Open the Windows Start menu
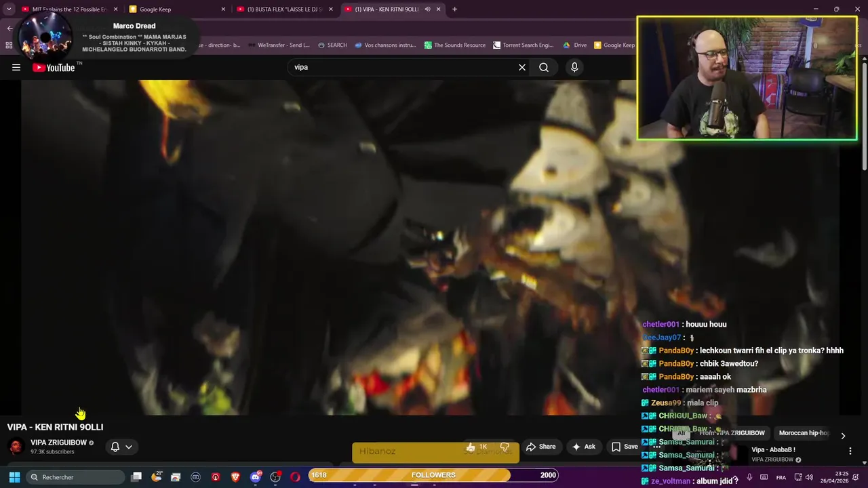Screen dimensions: 868x488 14,477
